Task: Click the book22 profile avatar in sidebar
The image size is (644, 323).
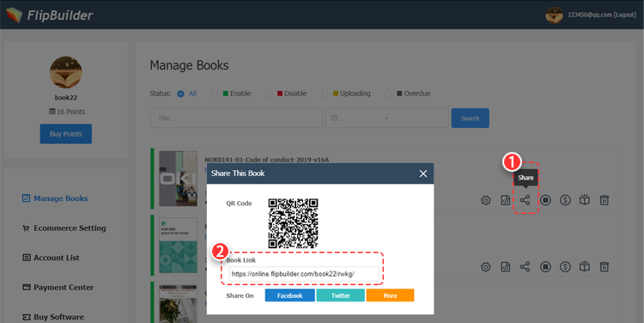Action: tap(66, 73)
